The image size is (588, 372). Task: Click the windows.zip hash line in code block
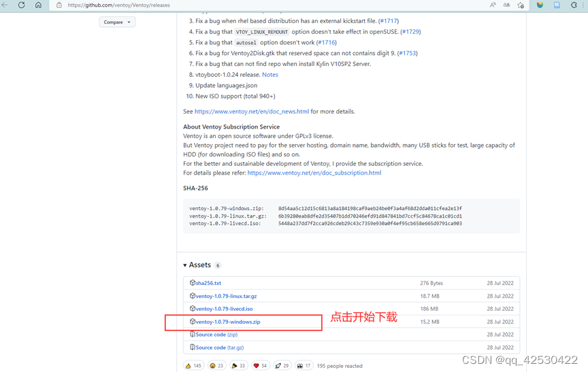tap(325, 208)
